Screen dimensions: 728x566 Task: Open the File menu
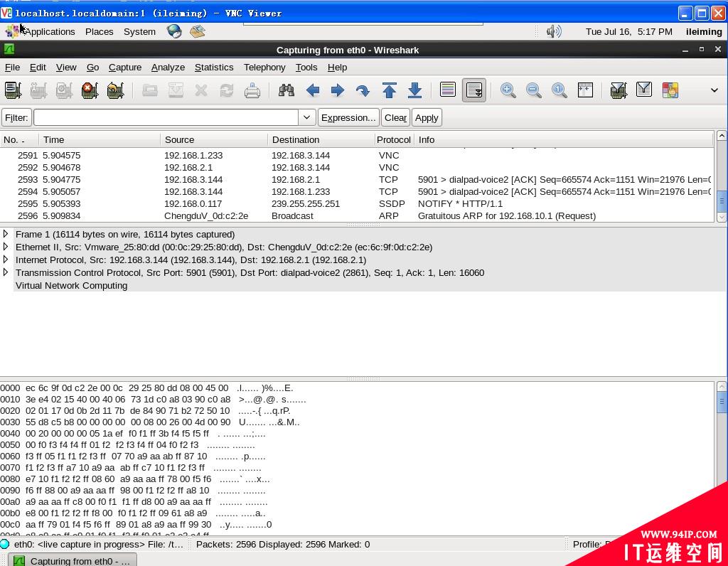[x=12, y=68]
